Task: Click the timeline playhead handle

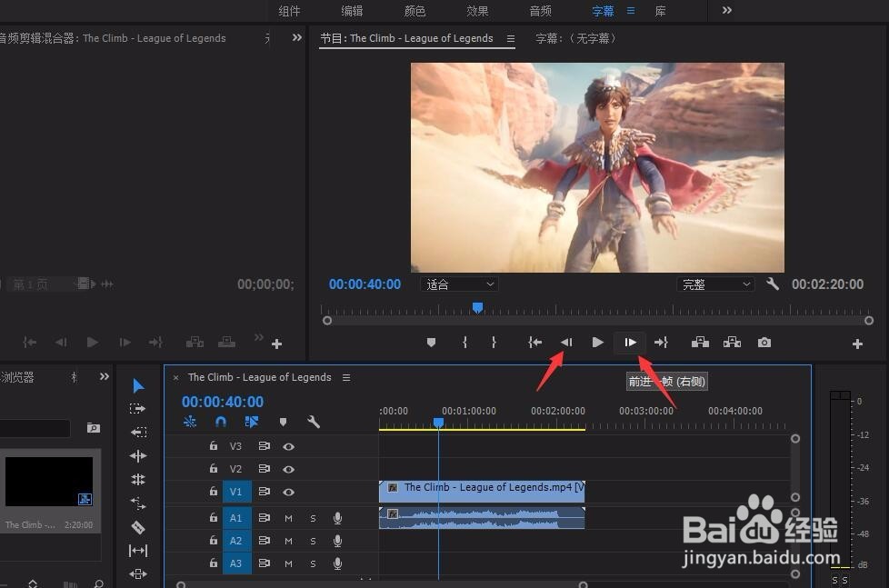Action: point(438,423)
